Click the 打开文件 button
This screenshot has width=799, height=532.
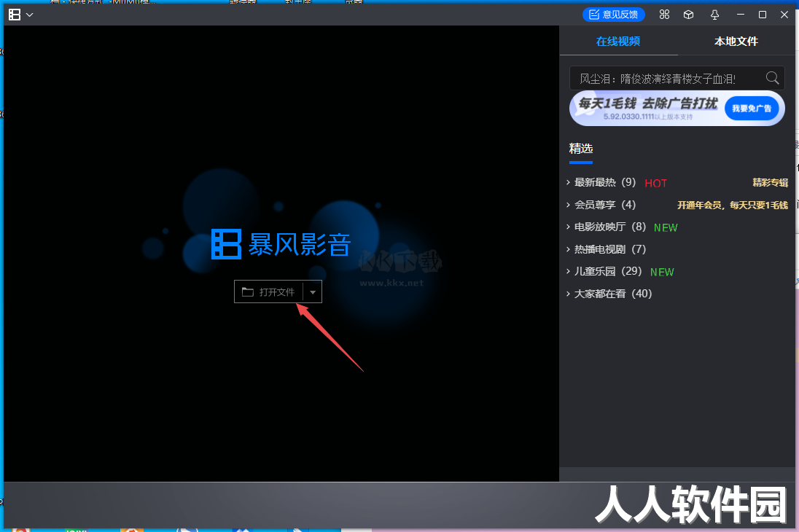[268, 292]
